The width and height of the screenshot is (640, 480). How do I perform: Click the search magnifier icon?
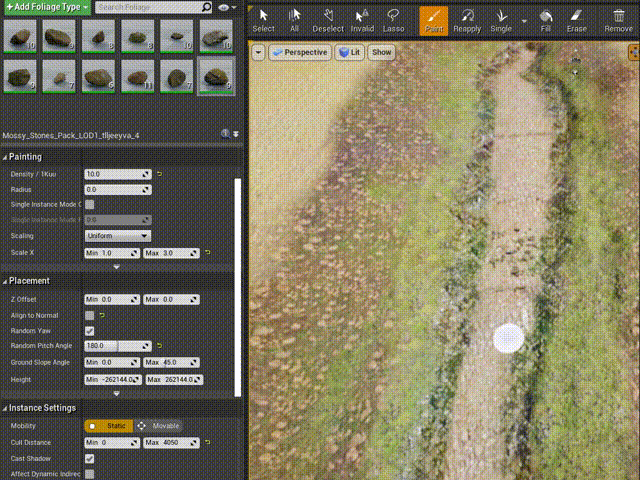point(207,7)
